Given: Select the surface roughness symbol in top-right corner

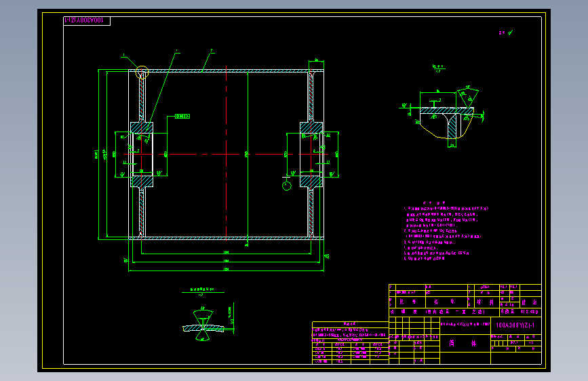Looking at the screenshot, I should click(x=506, y=33).
